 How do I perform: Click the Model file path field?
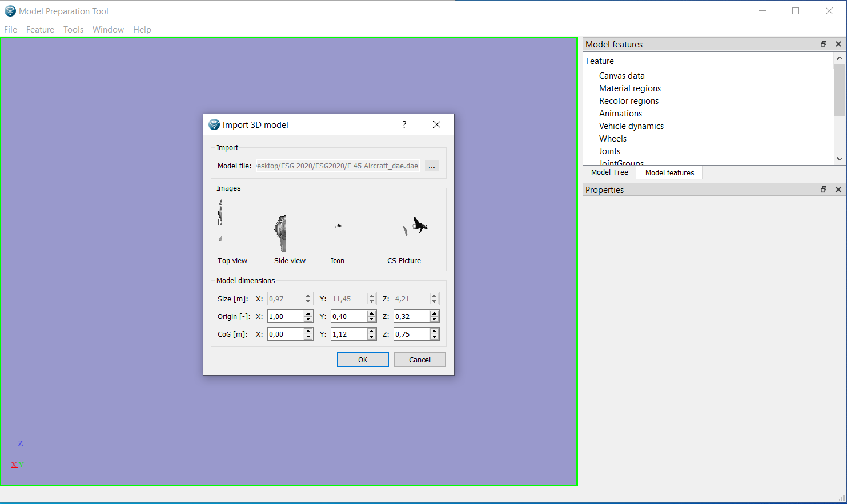click(338, 166)
